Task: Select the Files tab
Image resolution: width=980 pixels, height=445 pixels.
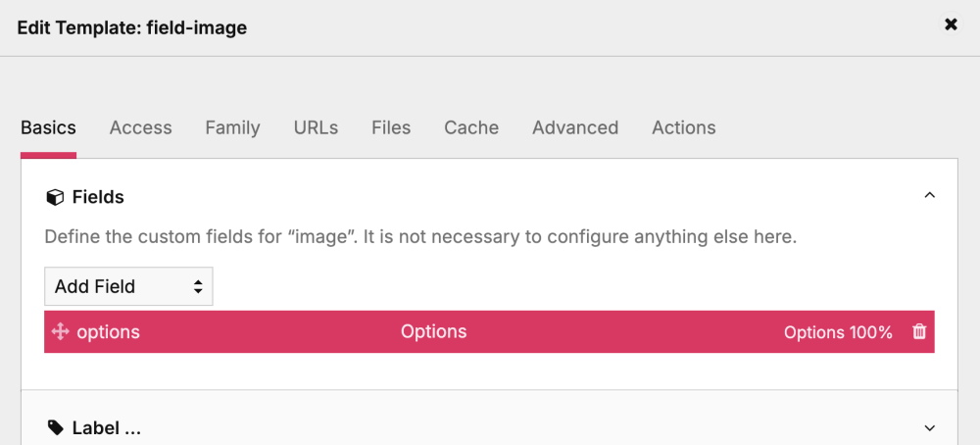Action: point(391,127)
